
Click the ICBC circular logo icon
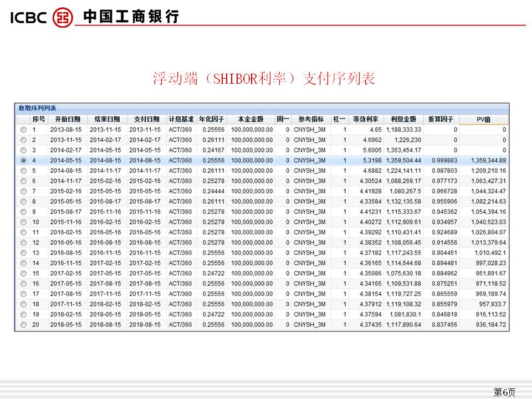pos(63,17)
